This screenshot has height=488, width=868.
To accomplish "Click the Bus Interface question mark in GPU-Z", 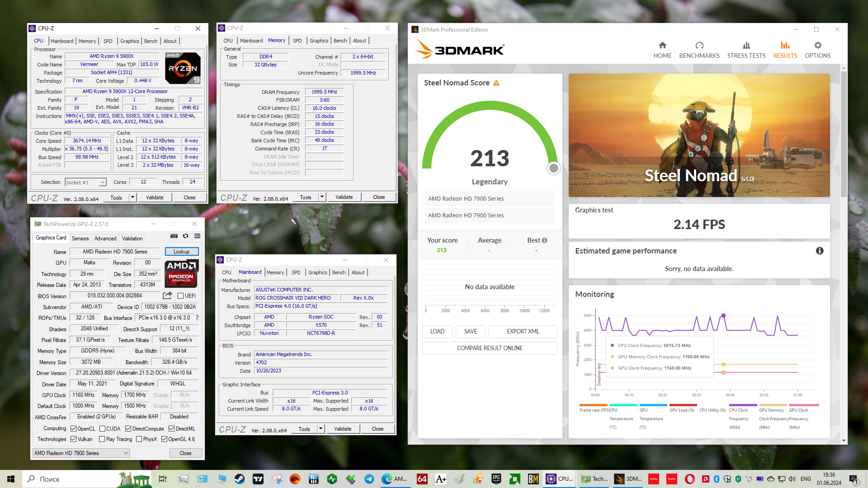I will coord(197,318).
